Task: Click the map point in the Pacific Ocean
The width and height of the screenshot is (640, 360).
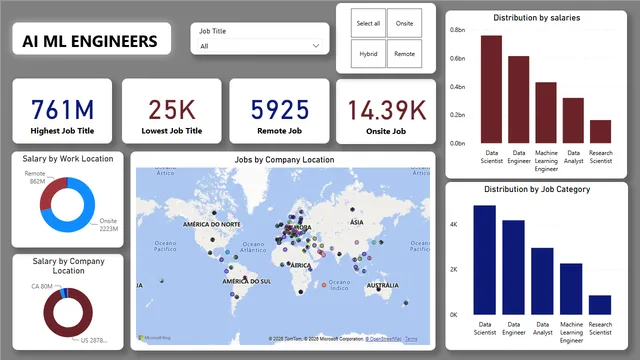Action: tap(162, 280)
